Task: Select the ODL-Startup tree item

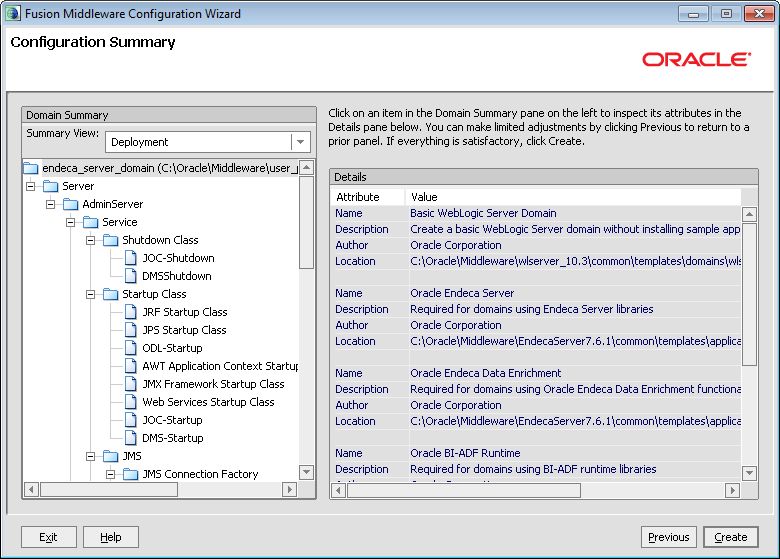Action: tap(172, 348)
